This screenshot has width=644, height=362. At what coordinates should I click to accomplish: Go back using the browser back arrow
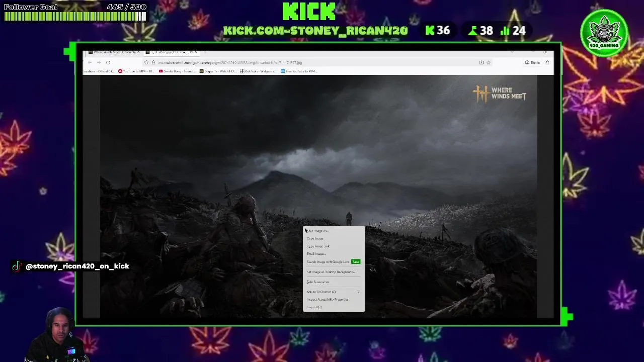(x=90, y=62)
